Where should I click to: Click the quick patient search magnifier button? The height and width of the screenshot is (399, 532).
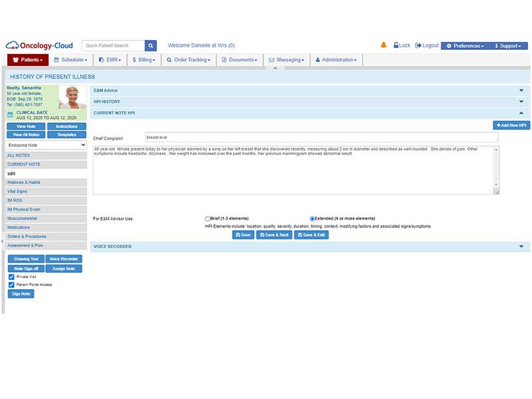pyautogui.click(x=151, y=45)
